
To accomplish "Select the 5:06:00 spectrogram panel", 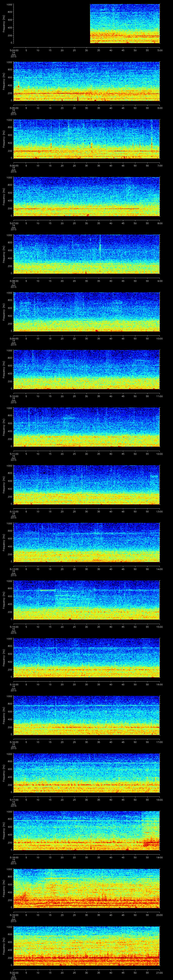I will click(86, 139).
